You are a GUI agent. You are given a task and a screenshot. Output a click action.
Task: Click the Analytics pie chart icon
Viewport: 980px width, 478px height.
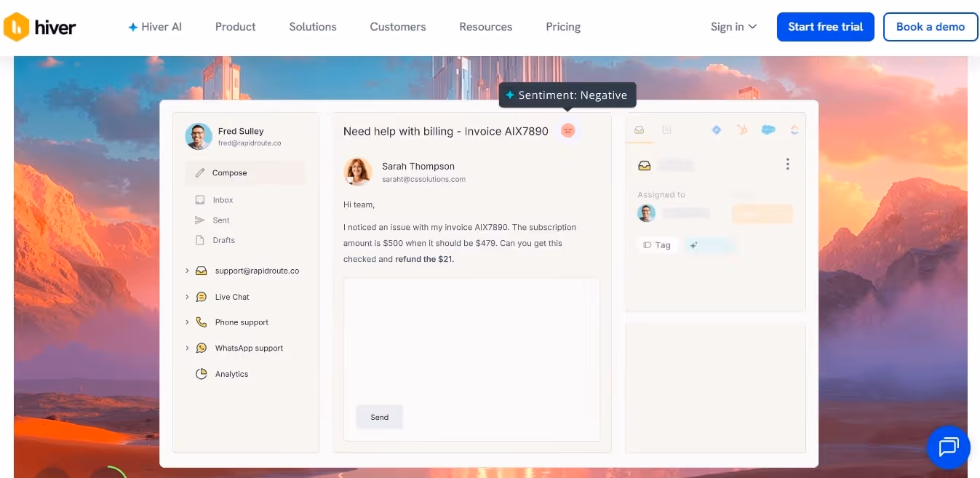202,374
